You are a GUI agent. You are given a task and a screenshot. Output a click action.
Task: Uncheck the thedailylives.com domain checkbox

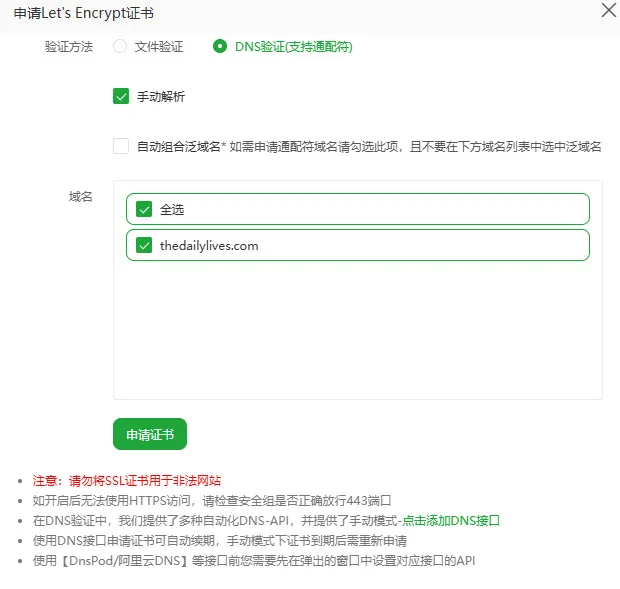pos(144,245)
